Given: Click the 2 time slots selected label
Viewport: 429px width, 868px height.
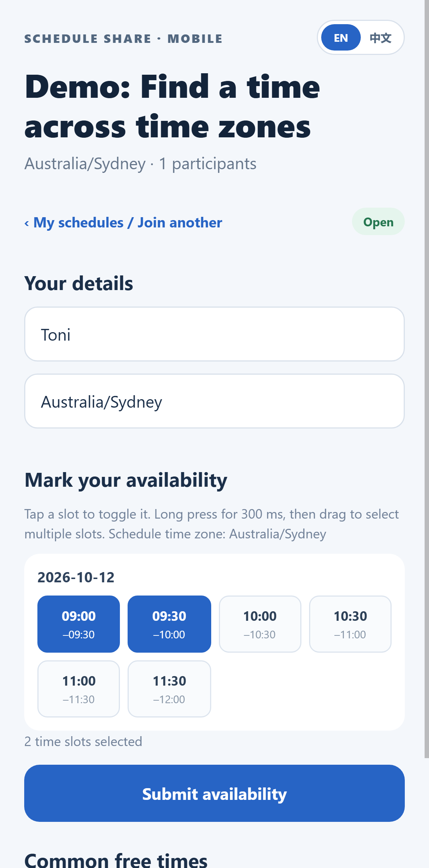Looking at the screenshot, I should coord(83,742).
